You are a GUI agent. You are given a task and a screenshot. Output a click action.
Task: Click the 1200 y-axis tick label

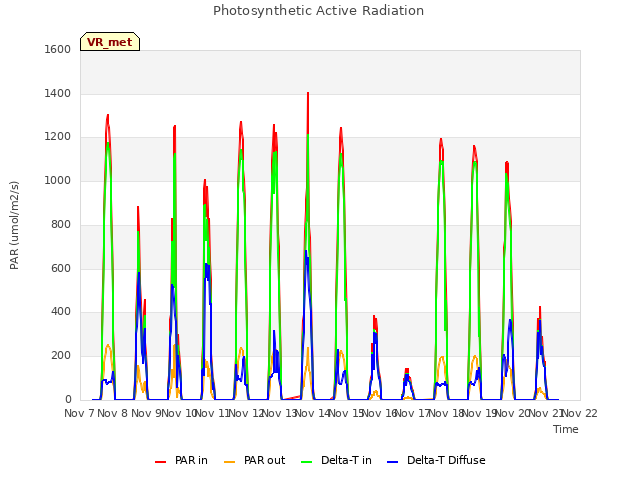[x=58, y=137]
